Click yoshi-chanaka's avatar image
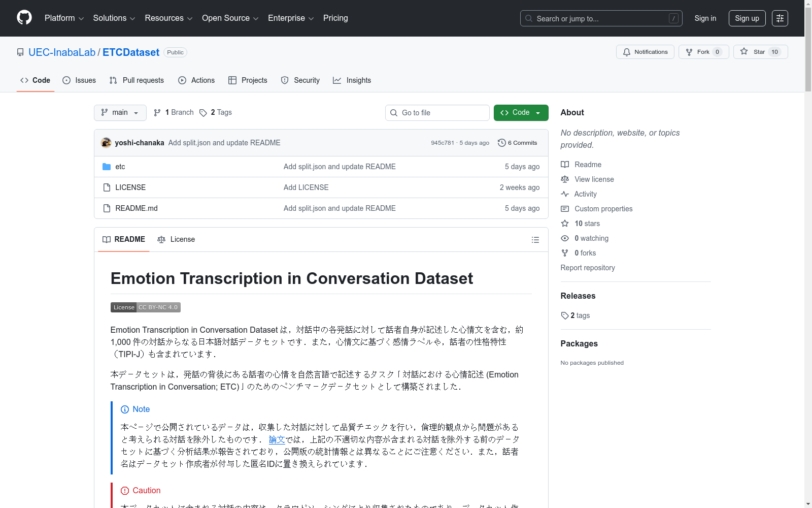The width and height of the screenshot is (812, 508). (106, 143)
